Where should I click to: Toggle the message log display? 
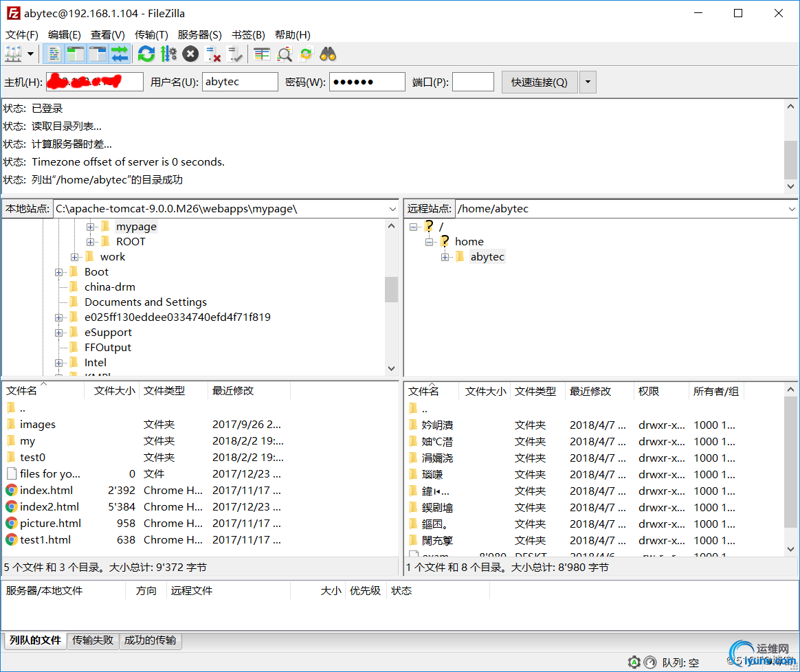[53, 54]
